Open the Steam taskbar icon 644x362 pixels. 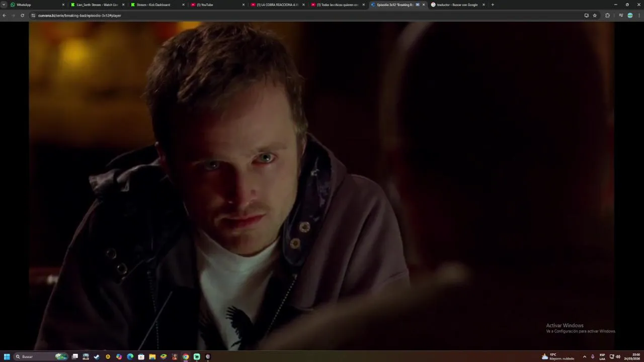(x=97, y=356)
